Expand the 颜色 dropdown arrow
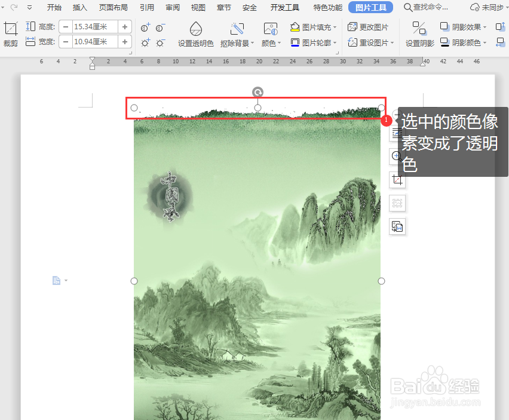Screen dimensions: 509x420 coord(279,43)
